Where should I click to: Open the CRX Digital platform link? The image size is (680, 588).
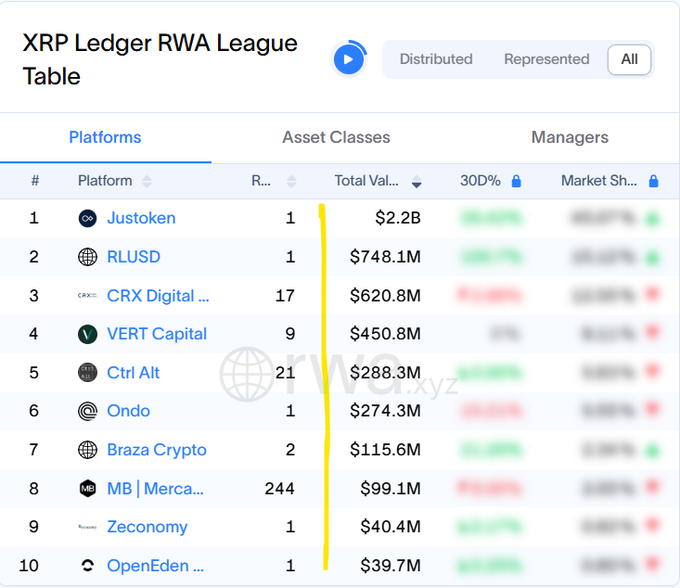[x=158, y=296]
